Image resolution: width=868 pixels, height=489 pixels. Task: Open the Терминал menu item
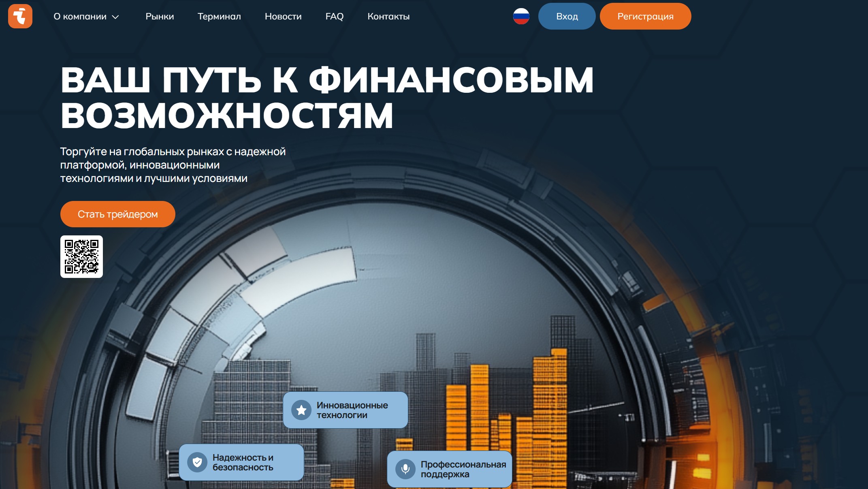[219, 17]
